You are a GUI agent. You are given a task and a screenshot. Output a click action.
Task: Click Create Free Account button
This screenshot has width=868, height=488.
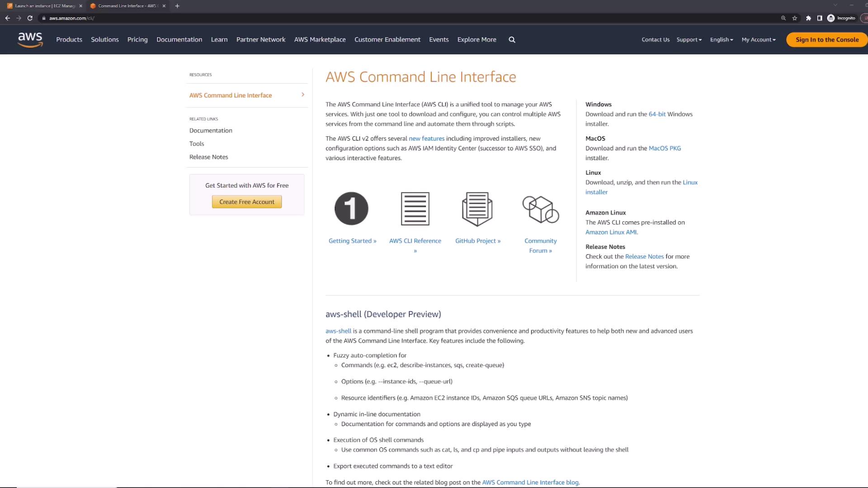(247, 202)
